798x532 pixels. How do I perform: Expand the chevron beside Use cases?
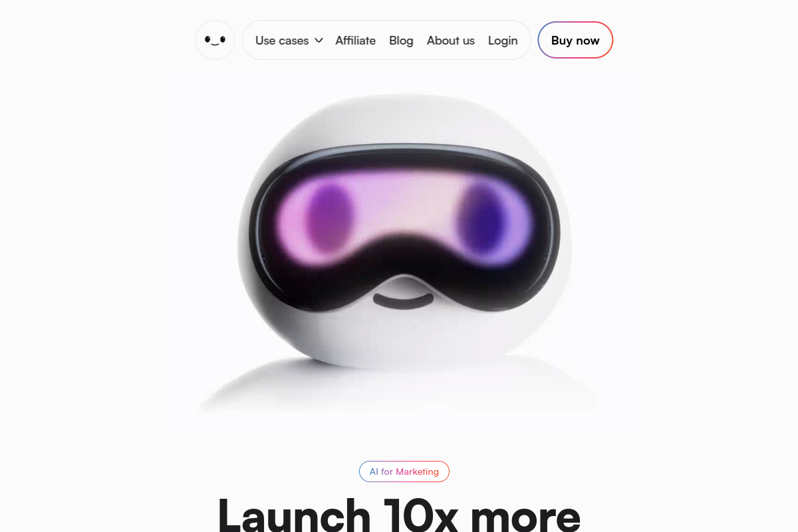319,41
